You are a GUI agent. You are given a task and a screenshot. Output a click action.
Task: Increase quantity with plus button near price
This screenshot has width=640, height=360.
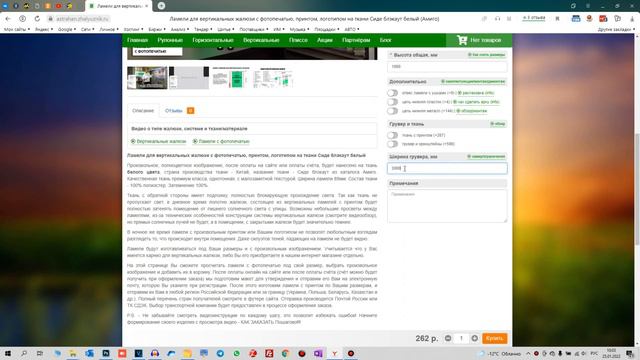point(474,338)
